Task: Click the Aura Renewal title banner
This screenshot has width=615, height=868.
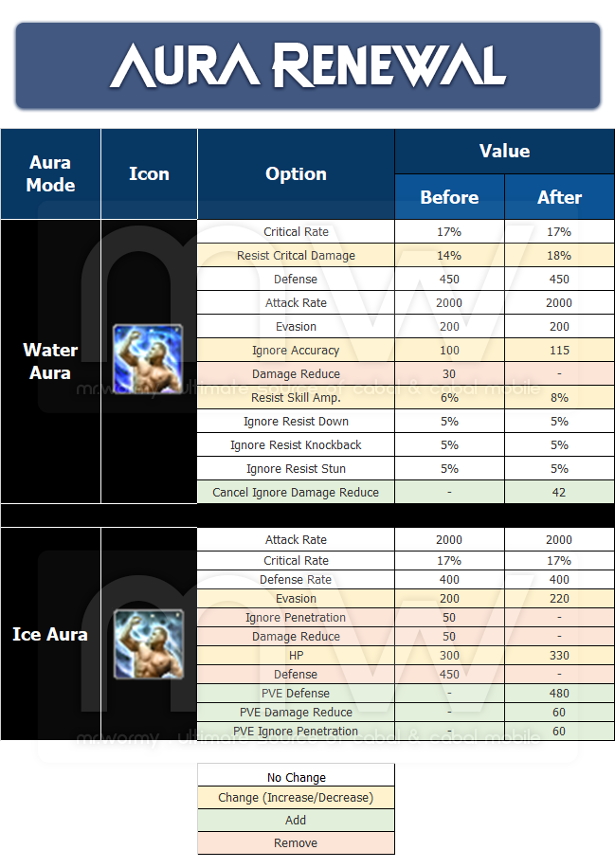Action: [307, 66]
